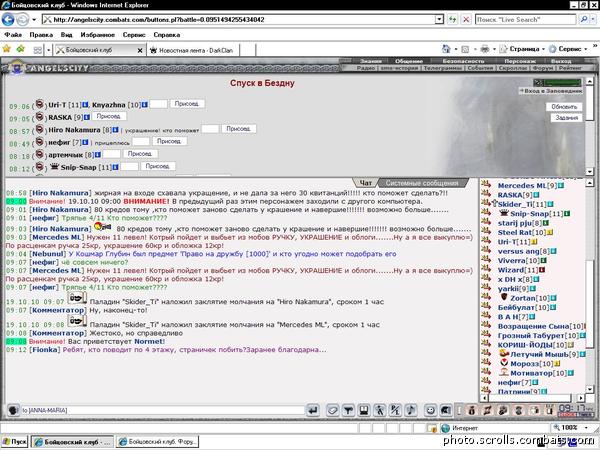Click the send message return-arrow icon

click(313, 410)
